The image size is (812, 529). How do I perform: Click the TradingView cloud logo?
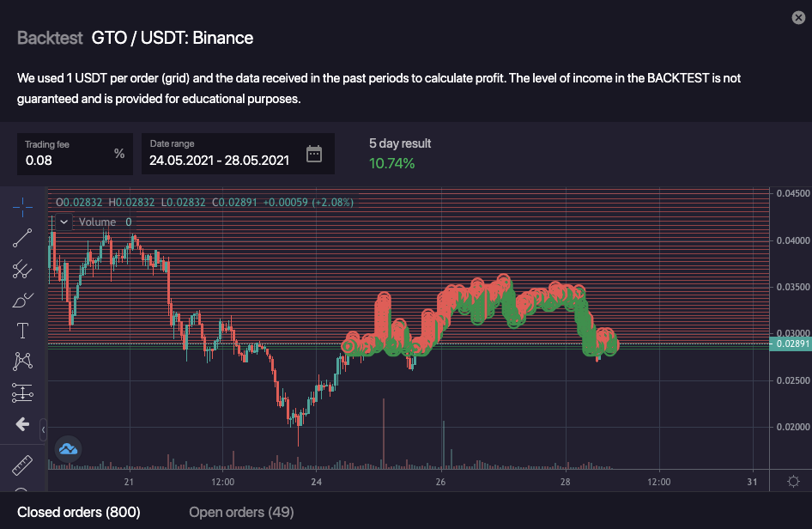(x=68, y=448)
